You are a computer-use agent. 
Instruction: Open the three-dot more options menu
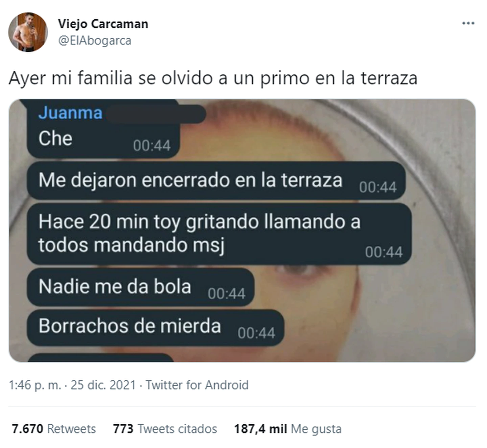(468, 23)
